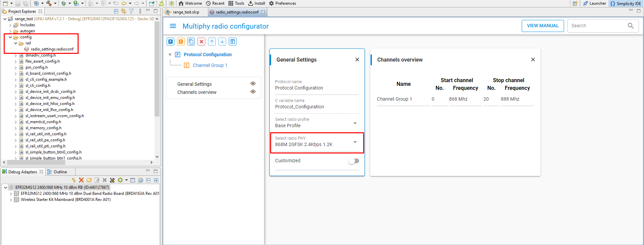The width and height of the screenshot is (644, 245).
Task: Open Project Explorer view menu (three dots)
Action: click(140, 11)
